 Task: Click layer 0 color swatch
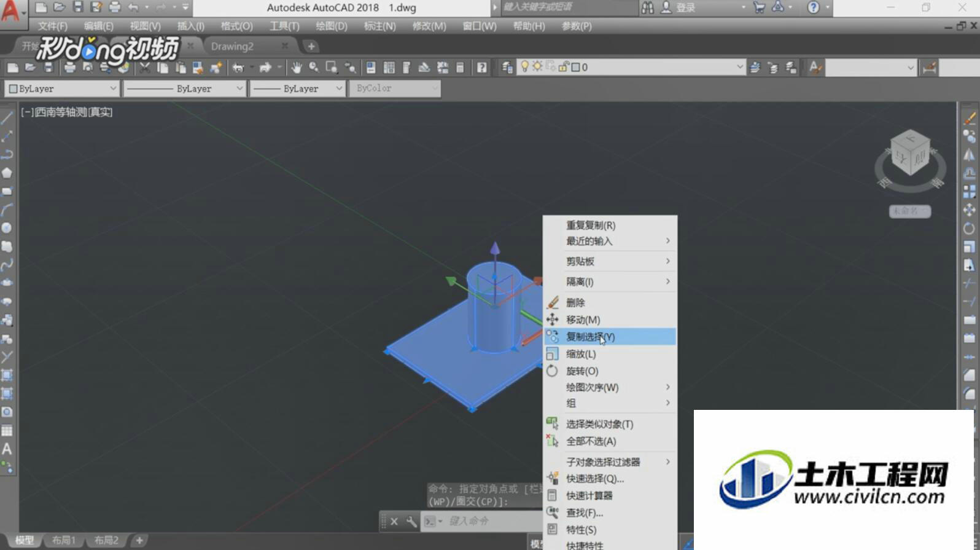coord(575,67)
